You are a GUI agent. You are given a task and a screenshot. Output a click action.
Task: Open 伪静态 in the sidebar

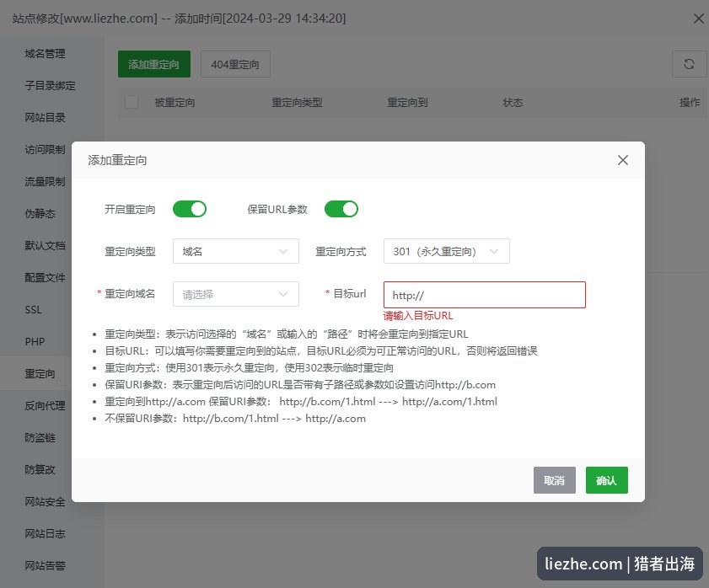[40, 214]
